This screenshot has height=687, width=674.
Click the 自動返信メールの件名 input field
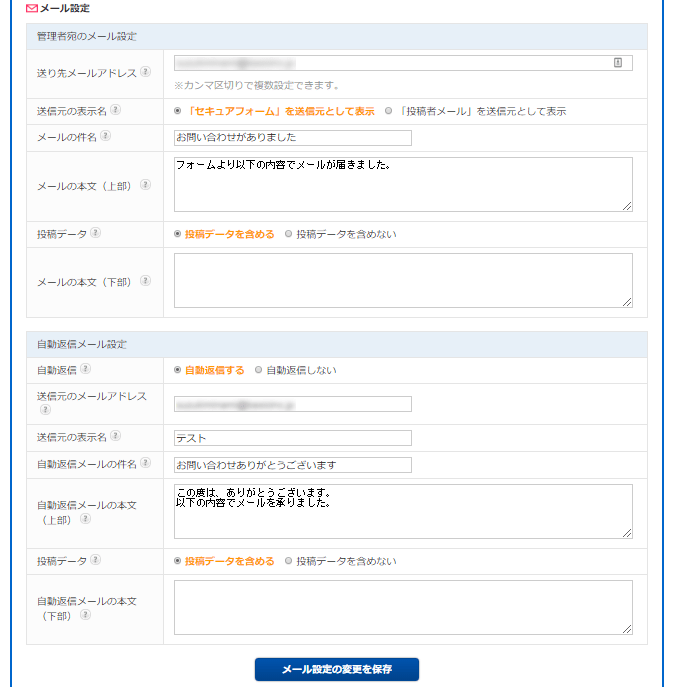point(292,465)
